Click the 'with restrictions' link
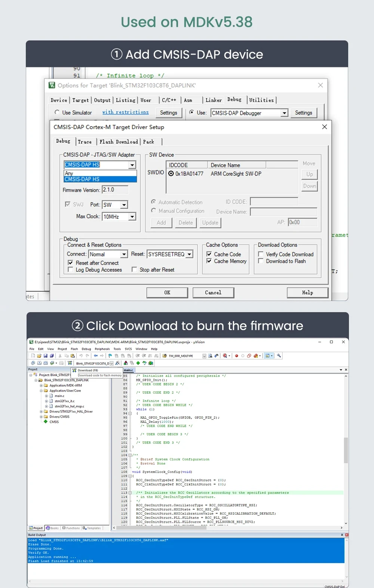 point(125,112)
